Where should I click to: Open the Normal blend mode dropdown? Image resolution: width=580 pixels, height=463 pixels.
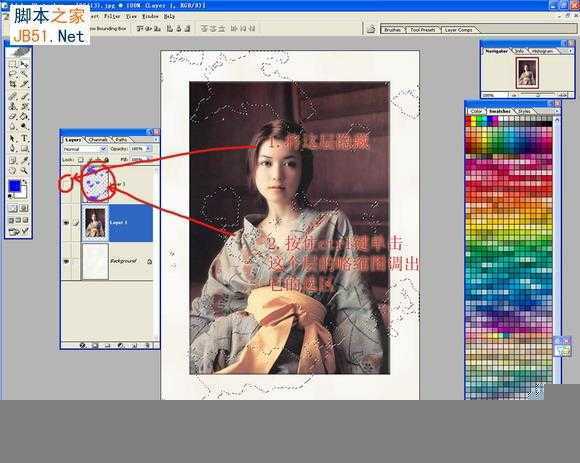point(84,149)
